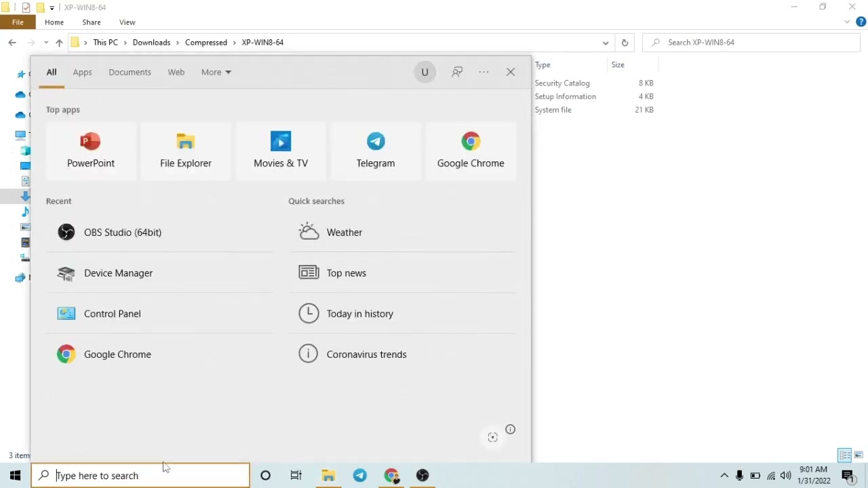Viewport: 868px width, 488px height.
Task: Switch Explorer to large icons view
Action: [859, 455]
